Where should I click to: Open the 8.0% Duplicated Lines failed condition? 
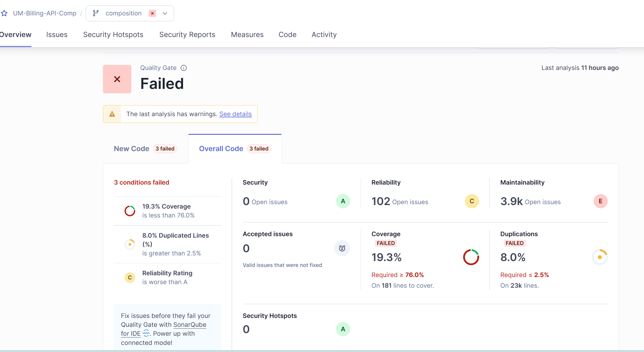(168, 244)
